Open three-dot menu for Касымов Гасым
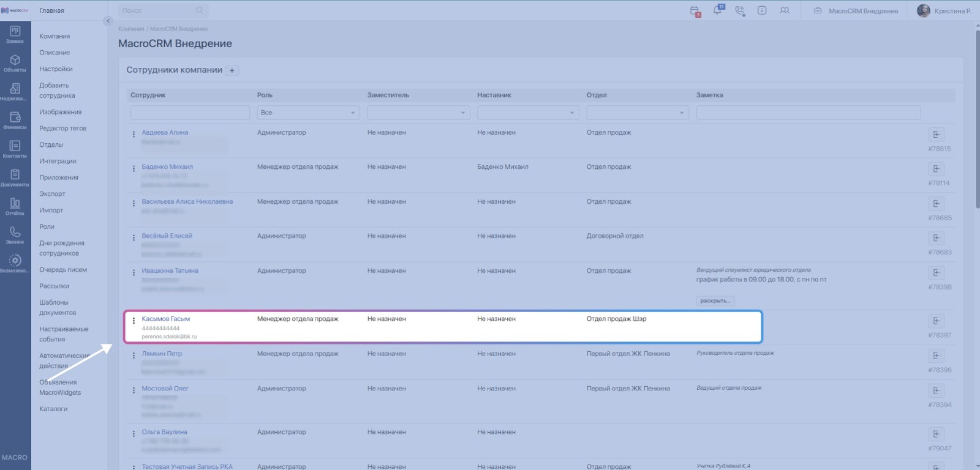Screen dimensions: 980x470 (134, 321)
